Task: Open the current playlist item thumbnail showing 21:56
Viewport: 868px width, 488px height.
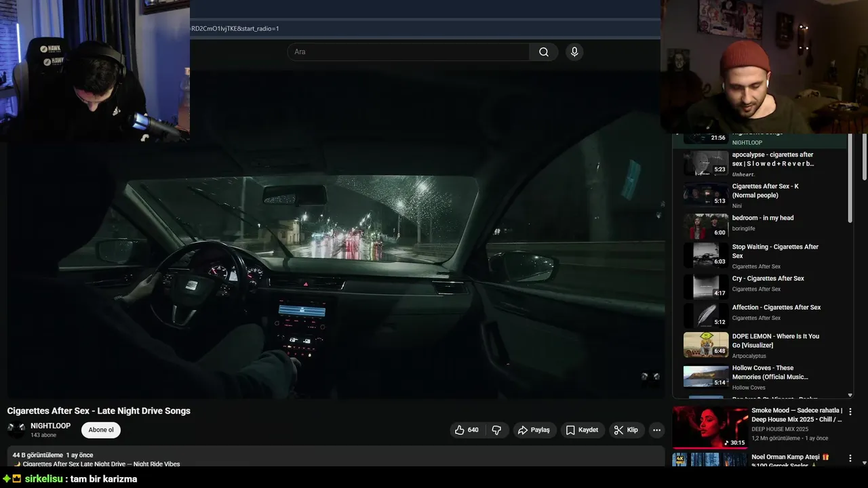Action: 706,138
